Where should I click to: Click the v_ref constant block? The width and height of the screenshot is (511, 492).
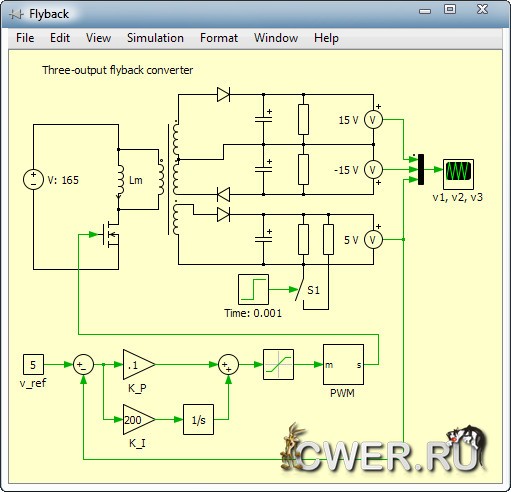click(x=33, y=364)
